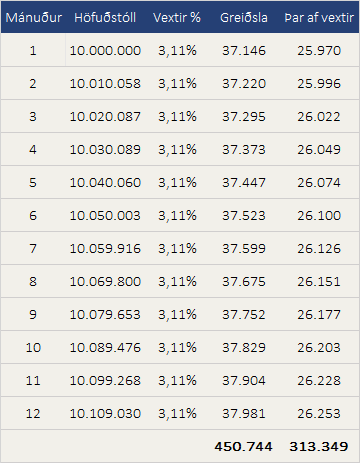Select principal 10.079.653 in row 9

(x=105, y=315)
